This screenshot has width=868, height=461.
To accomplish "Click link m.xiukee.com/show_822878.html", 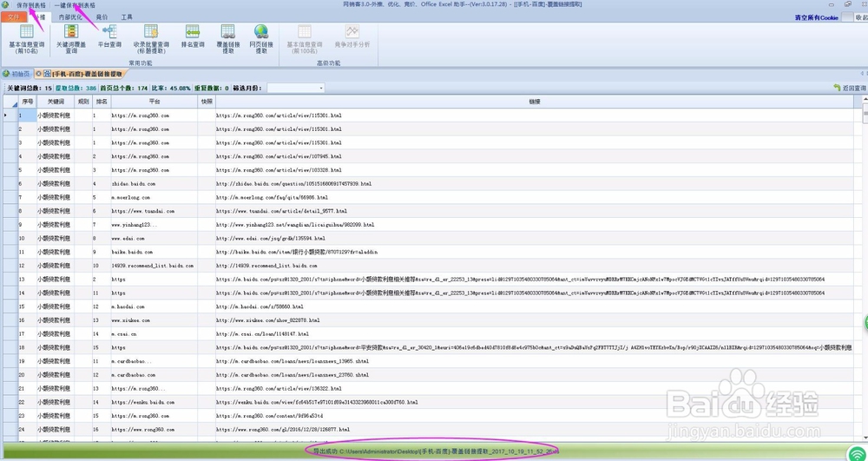I will click(268, 320).
